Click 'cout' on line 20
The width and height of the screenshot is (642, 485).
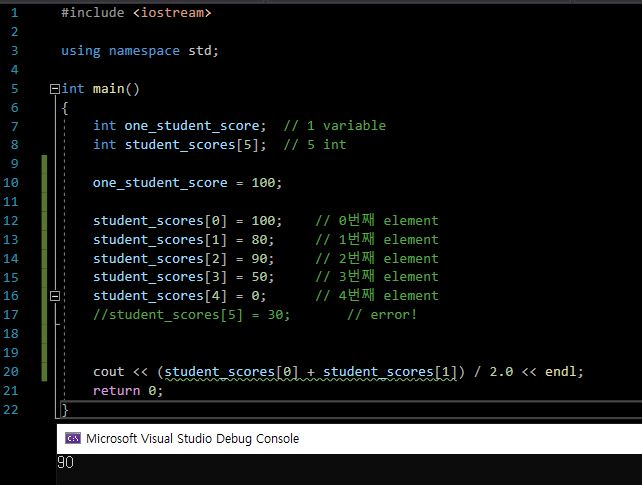coord(109,372)
